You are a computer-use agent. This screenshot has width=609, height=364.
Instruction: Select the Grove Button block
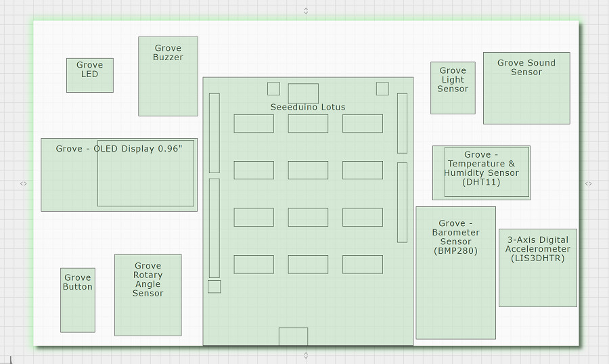pos(78,300)
